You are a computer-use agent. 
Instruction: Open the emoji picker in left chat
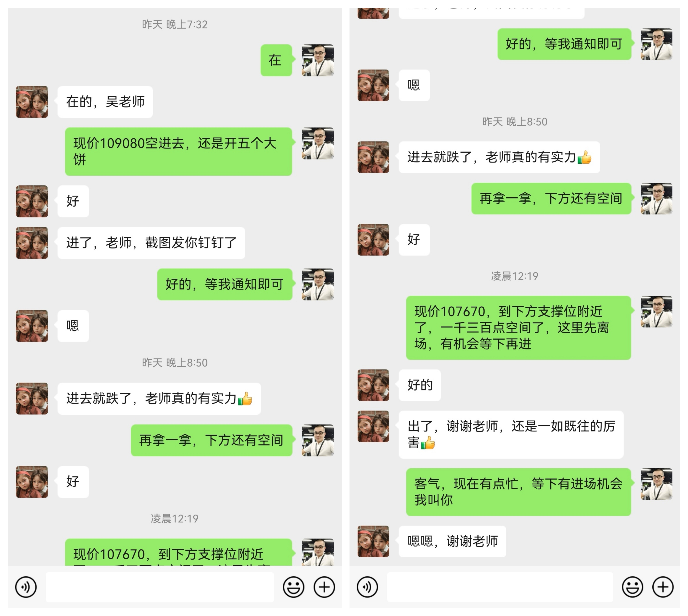293,587
